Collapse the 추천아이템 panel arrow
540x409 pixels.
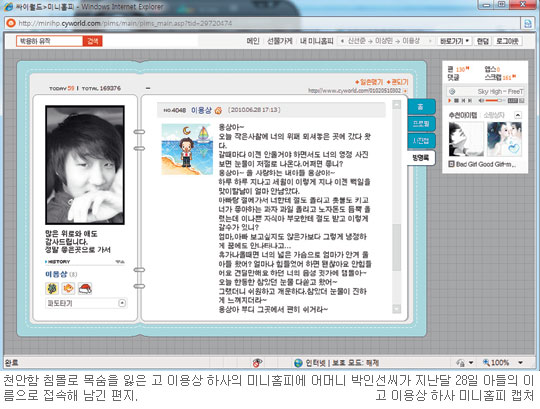point(518,115)
